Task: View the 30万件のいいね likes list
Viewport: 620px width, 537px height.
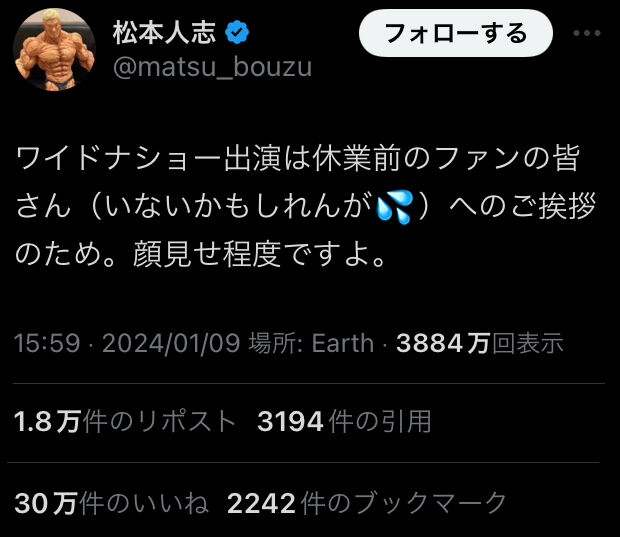Action: pos(111,503)
